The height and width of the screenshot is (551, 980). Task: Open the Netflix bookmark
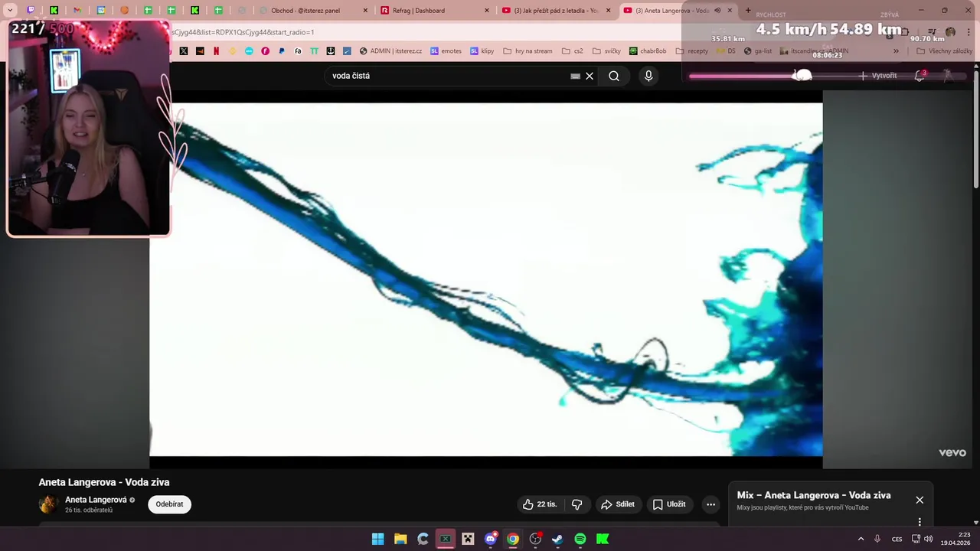pos(216,51)
